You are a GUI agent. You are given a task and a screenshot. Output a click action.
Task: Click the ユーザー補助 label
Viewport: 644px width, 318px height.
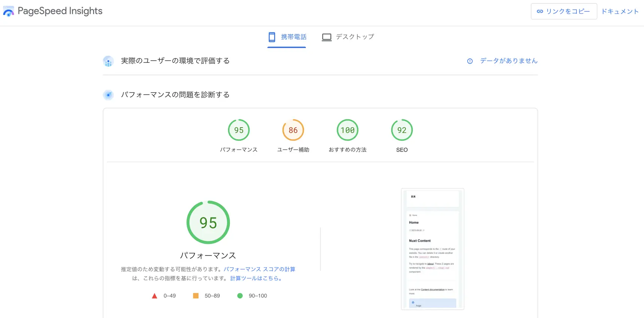point(293,150)
